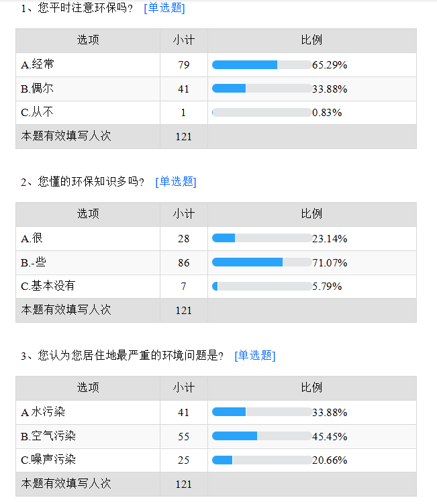Click the 单选题 link for question 1
Screen dimensions: 437x504
coord(164,7)
